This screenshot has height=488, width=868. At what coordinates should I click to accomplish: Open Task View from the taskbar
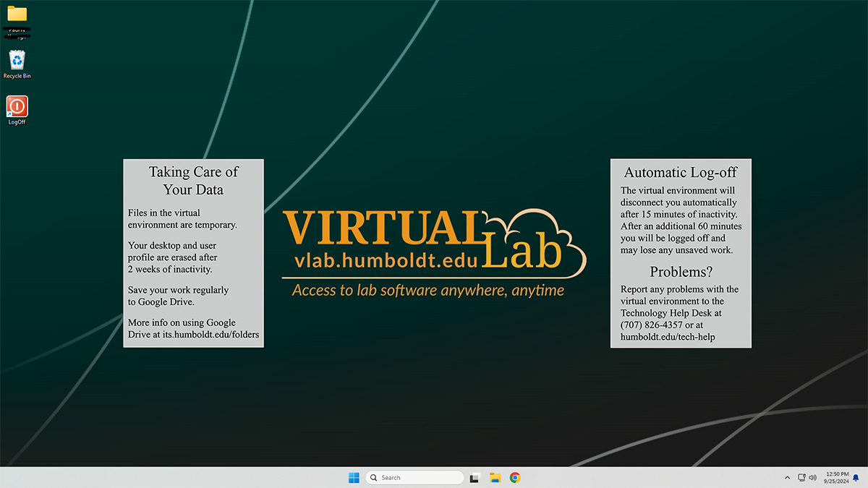[475, 477]
